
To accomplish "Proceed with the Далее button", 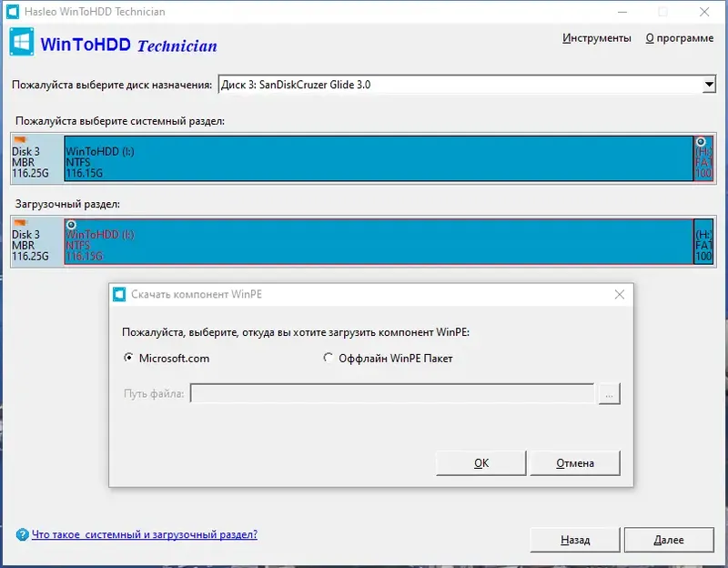I will pos(669,540).
